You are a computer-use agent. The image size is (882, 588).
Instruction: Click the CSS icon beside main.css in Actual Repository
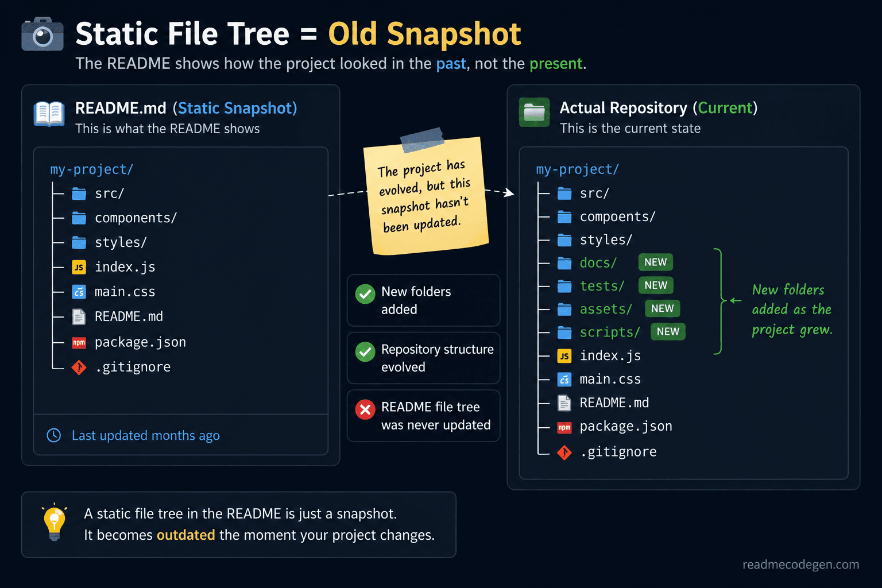pos(564,380)
